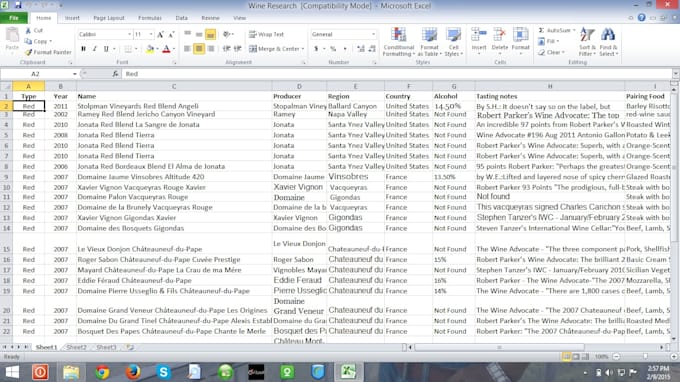The height and width of the screenshot is (382, 680).
Task: Decrease font size with Shrink Font icon
Action: tap(171, 34)
